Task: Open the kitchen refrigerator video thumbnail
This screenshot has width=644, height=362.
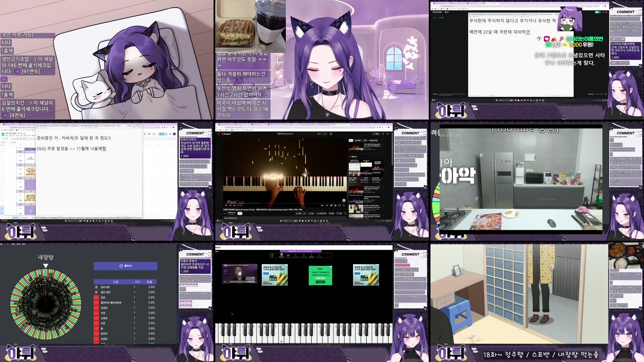Action: tap(521, 179)
